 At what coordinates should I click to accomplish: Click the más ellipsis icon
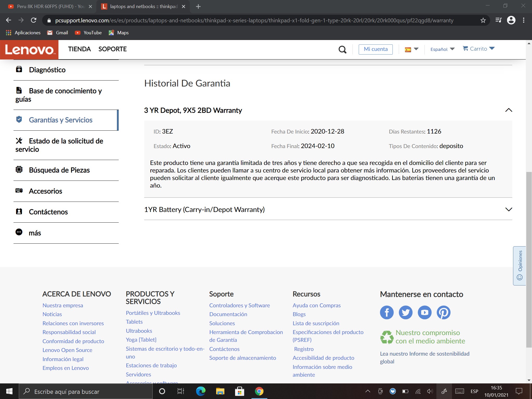(19, 232)
